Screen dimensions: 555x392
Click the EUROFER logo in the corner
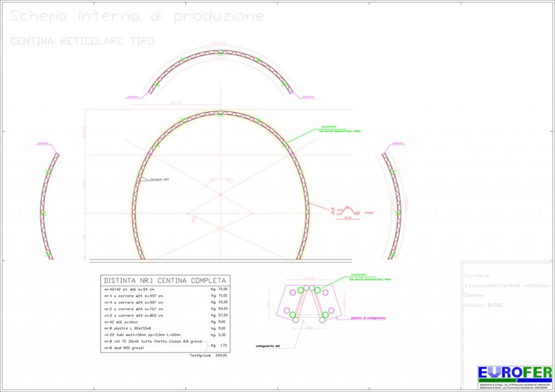point(514,373)
